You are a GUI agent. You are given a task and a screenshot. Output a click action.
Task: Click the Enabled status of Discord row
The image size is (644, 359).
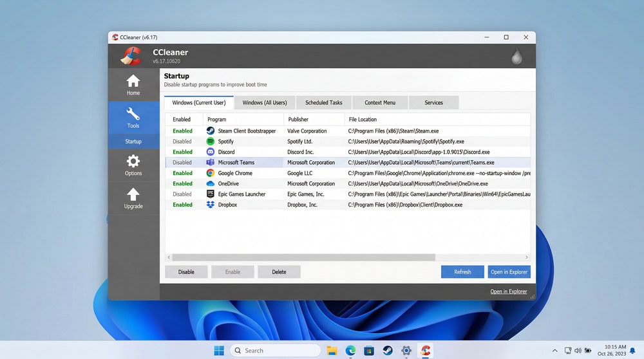182,152
